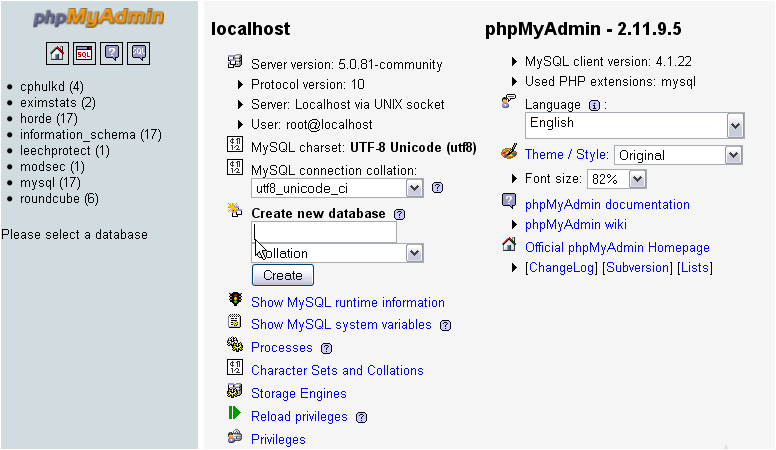
Task: Open Show MySQL runtime information link
Action: click(347, 302)
